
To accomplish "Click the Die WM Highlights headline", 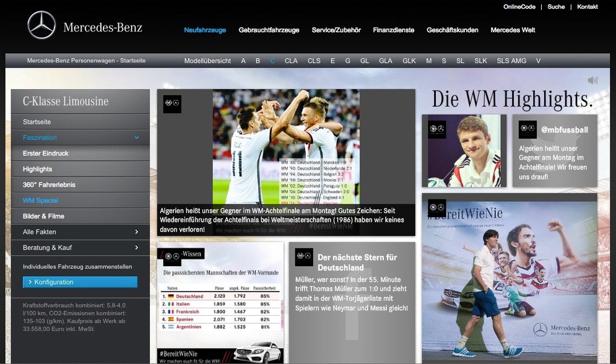I will (x=512, y=99).
